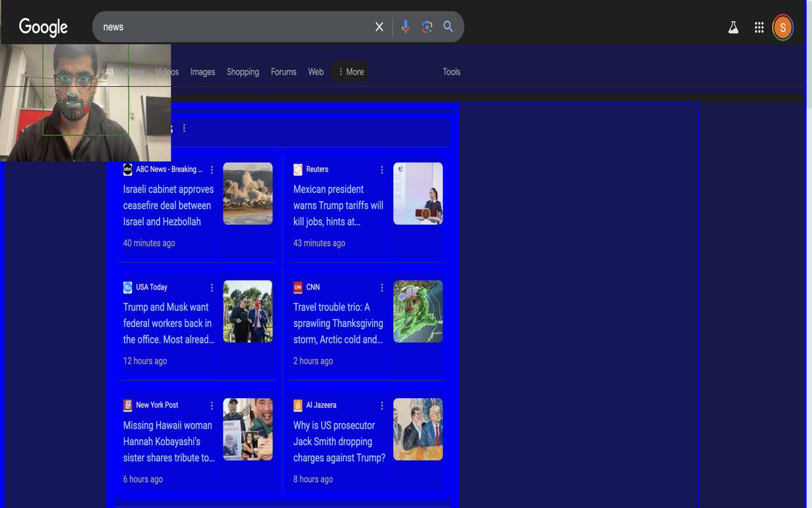Read the Jack Smith dropping charges article
The width and height of the screenshot is (812, 508).
[339, 441]
